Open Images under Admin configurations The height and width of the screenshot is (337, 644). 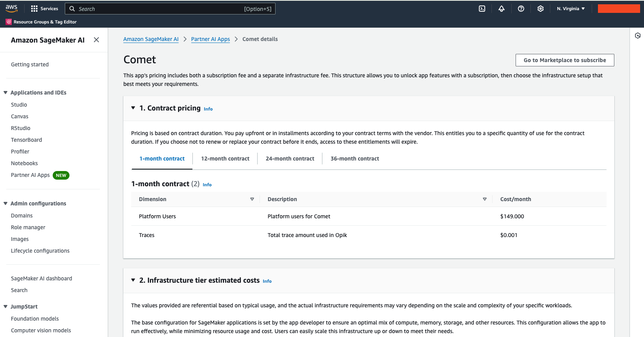pyautogui.click(x=20, y=239)
